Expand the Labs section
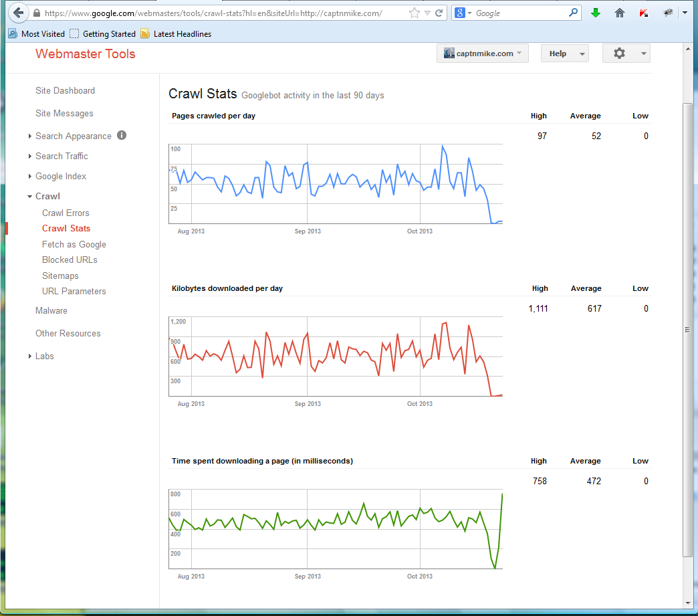Viewport: 698px width, 616px height. [x=45, y=356]
